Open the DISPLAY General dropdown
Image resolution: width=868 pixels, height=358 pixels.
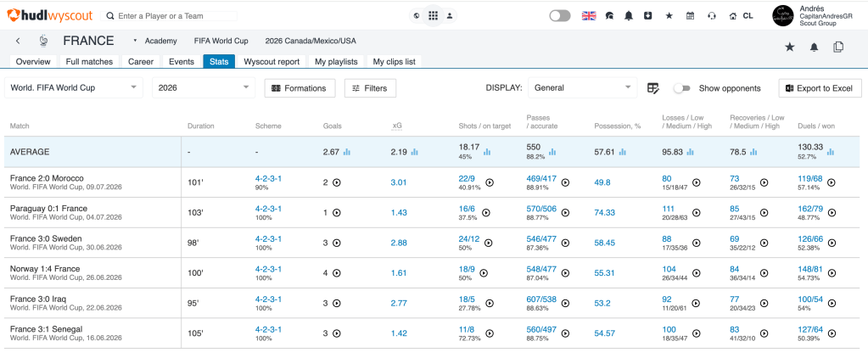click(x=582, y=87)
